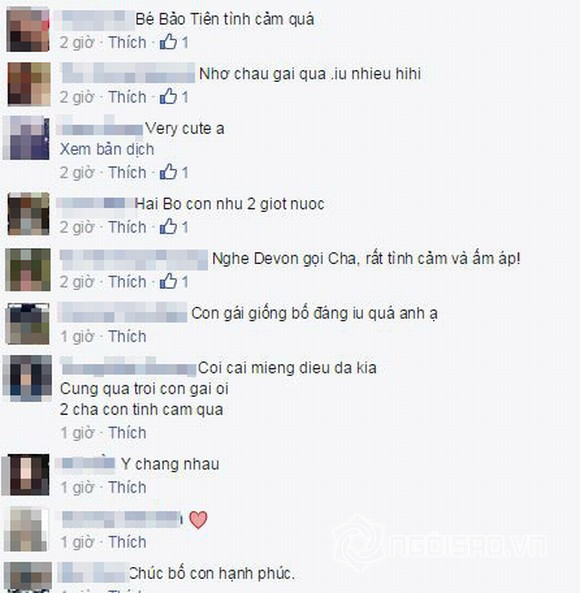Open commenter name before Hai Bo con nhu

(96, 203)
